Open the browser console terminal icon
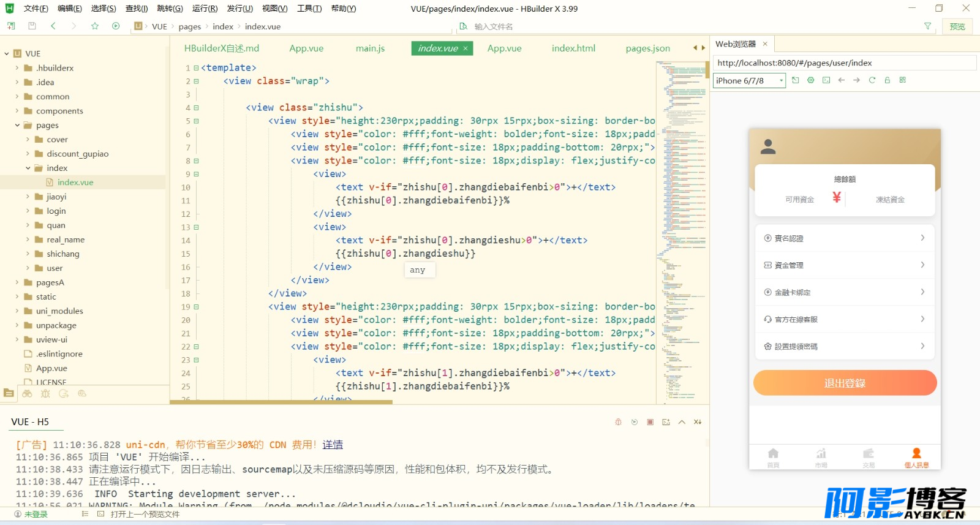 point(826,80)
